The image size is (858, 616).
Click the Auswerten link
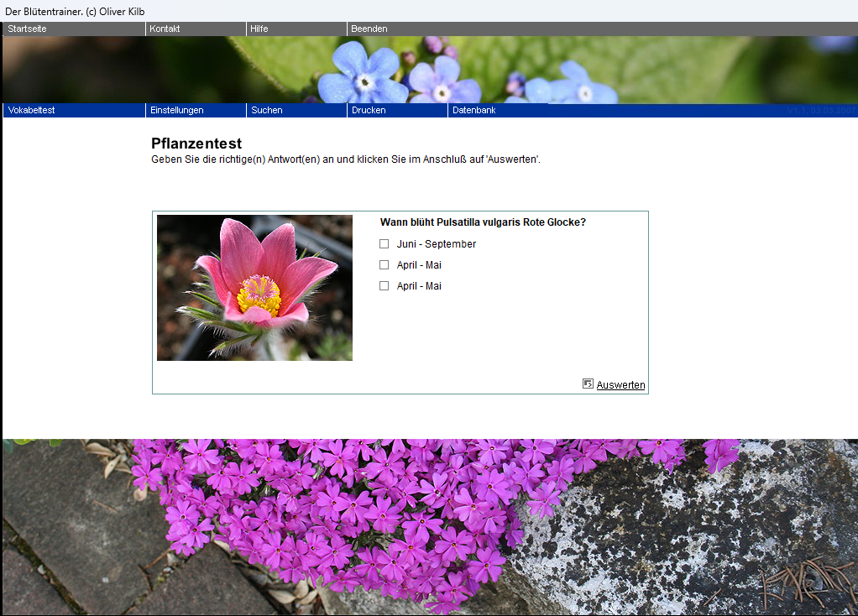620,385
